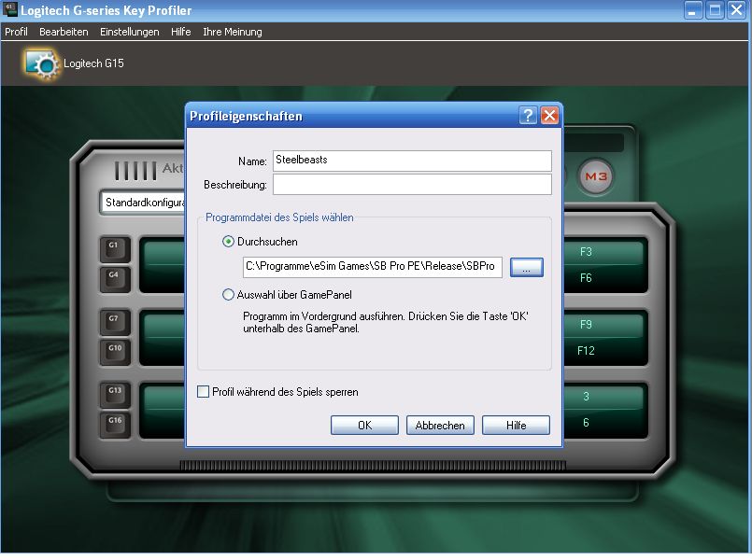Viewport: 752px width, 560px height.
Task: Open the browse '...' file picker button
Action: pos(527,268)
